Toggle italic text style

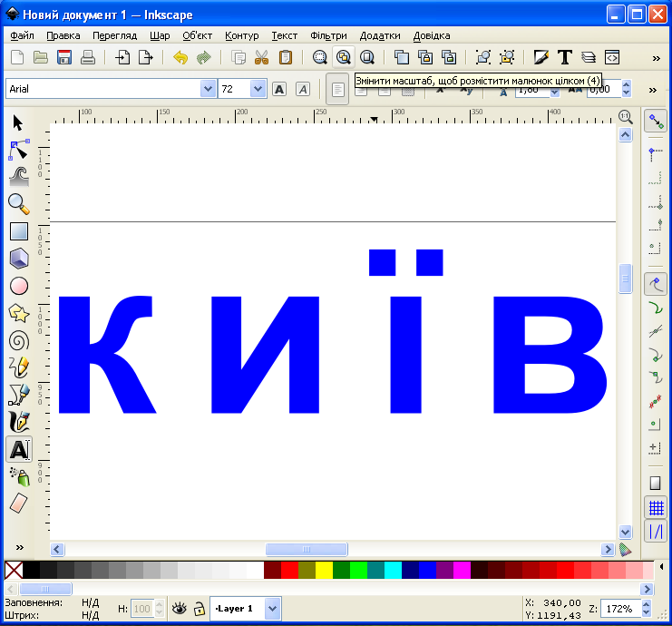(303, 89)
